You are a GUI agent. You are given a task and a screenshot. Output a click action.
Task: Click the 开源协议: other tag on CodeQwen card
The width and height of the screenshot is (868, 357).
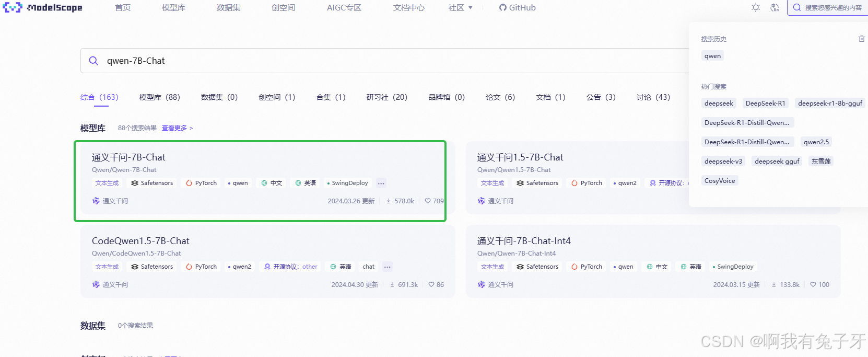(291, 267)
